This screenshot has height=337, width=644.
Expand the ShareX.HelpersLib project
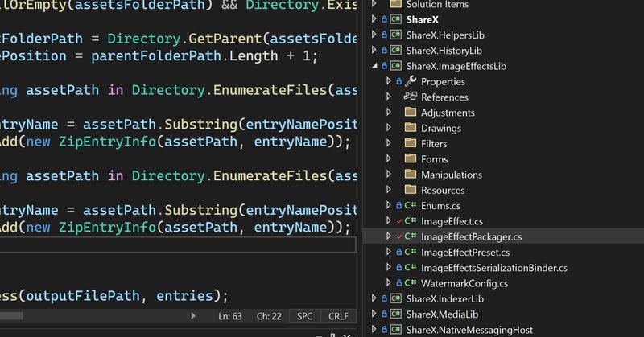click(374, 35)
